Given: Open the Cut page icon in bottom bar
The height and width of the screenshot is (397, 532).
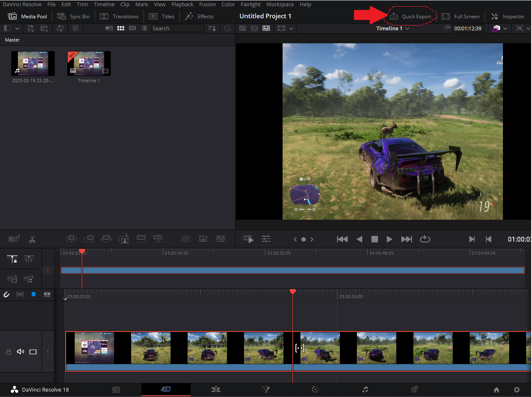Looking at the screenshot, I should click(x=166, y=390).
